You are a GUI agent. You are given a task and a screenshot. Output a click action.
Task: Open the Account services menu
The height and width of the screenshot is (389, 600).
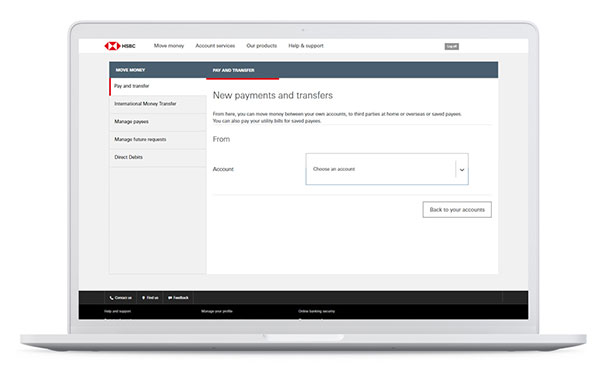[x=215, y=46]
